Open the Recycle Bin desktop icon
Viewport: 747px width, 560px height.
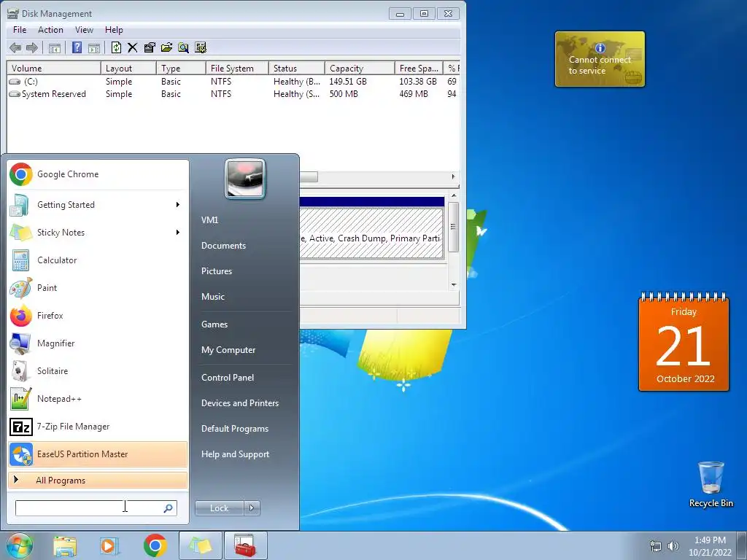coord(711,484)
